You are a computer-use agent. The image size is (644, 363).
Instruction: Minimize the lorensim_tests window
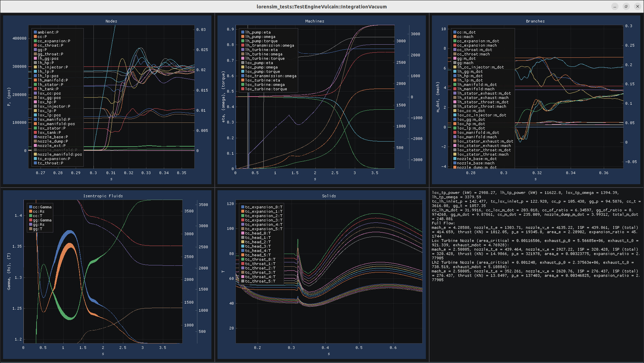[614, 6]
